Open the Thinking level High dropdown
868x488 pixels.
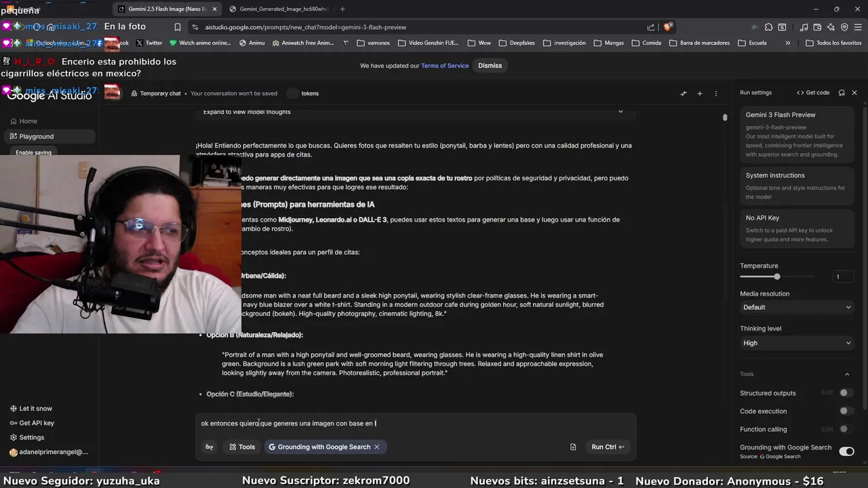click(797, 343)
